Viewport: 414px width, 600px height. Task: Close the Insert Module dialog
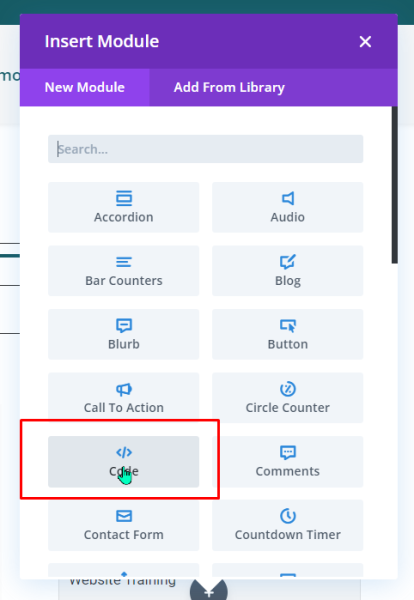click(x=365, y=41)
